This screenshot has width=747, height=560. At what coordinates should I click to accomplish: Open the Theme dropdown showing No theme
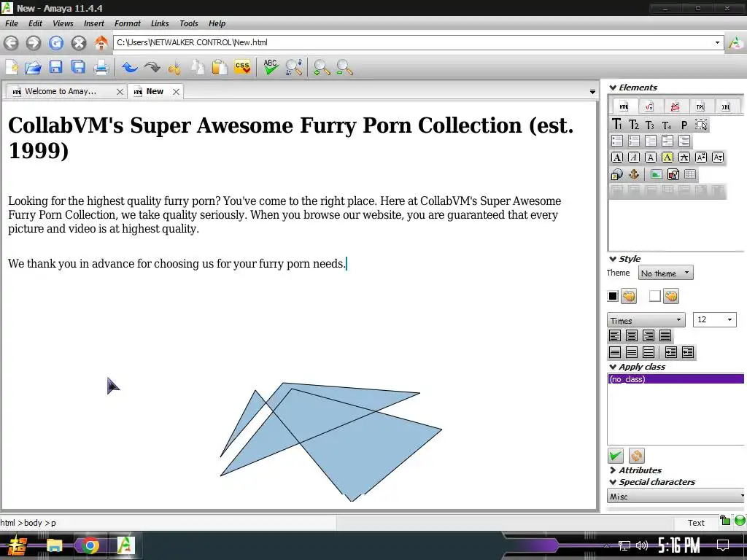coord(665,273)
